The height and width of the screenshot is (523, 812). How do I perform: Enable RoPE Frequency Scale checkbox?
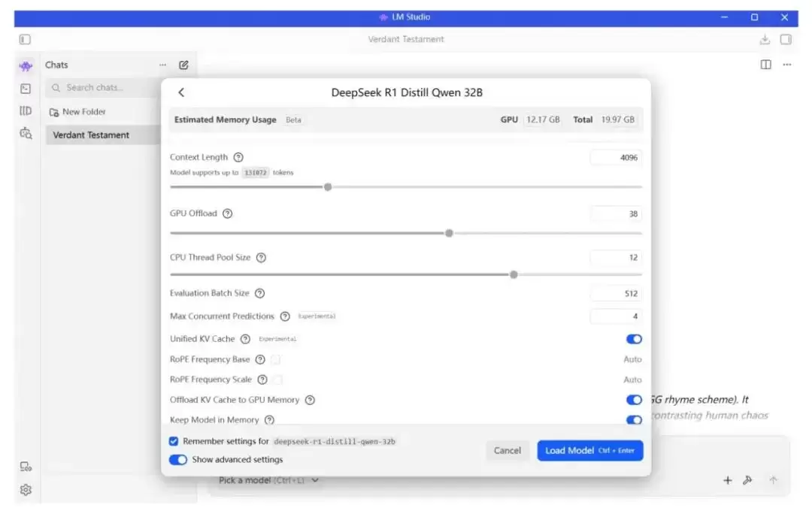point(278,379)
